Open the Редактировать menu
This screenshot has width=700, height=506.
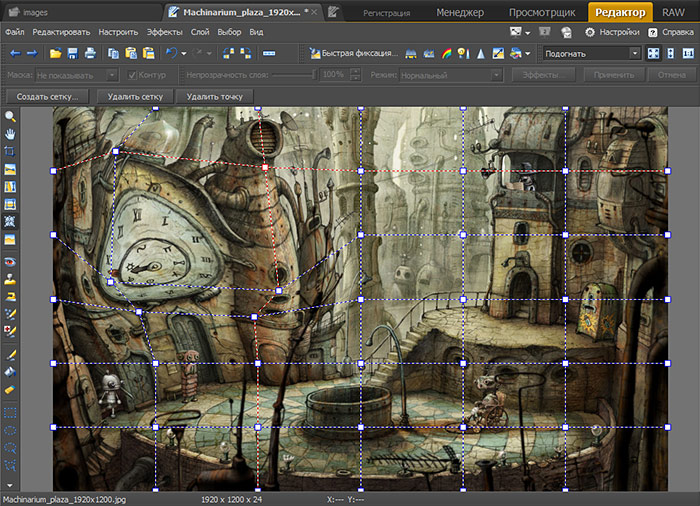(61, 32)
